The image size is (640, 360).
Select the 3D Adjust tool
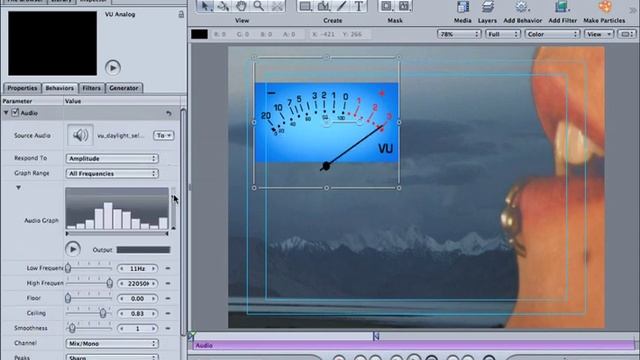[223, 6]
